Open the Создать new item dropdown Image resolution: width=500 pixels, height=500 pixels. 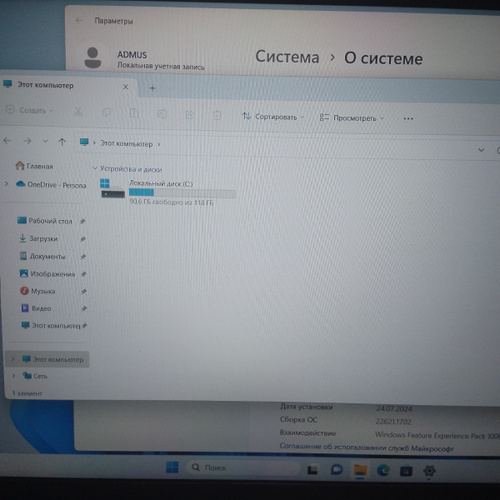click(x=30, y=110)
